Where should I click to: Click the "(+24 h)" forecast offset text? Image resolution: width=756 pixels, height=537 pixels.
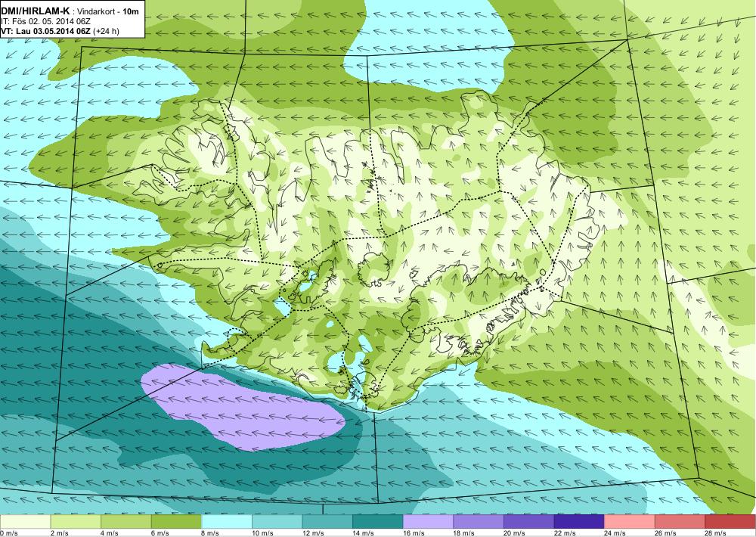click(x=106, y=31)
